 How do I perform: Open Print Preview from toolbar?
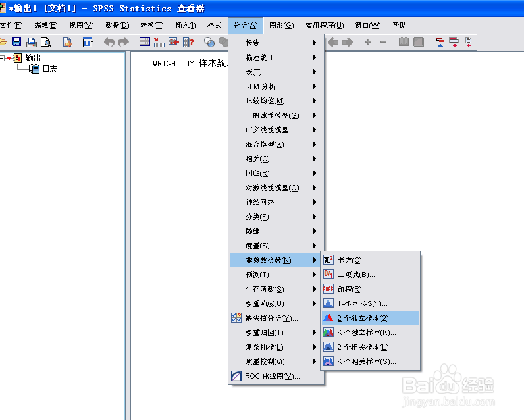(x=46, y=42)
